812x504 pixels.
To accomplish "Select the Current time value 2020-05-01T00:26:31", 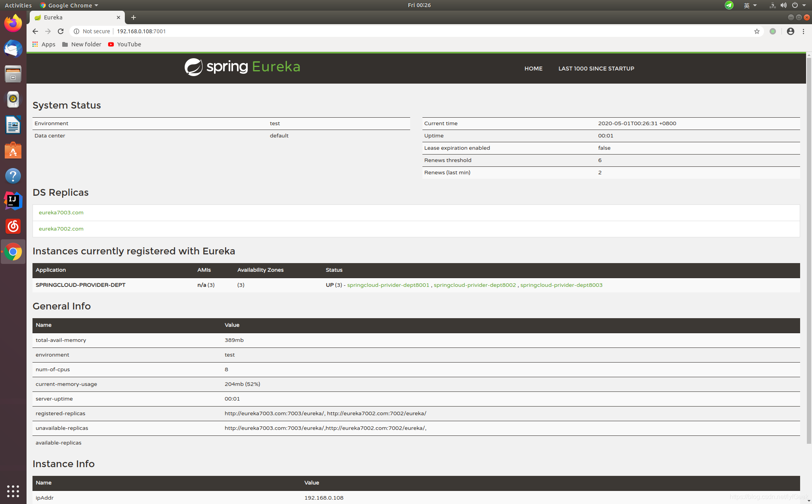I will (x=637, y=123).
